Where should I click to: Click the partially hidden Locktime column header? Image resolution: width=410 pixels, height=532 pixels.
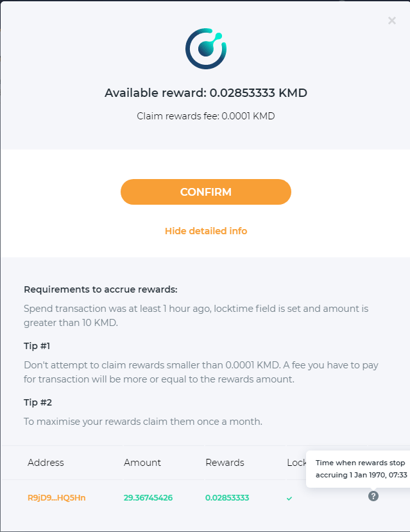pos(296,463)
